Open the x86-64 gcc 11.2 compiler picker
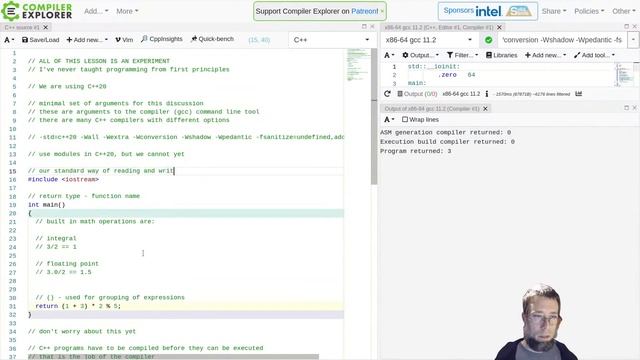The height and width of the screenshot is (360, 640). coord(429,40)
